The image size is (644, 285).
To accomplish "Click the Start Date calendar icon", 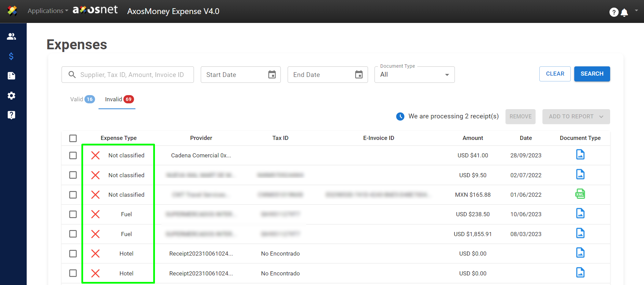I will (272, 75).
